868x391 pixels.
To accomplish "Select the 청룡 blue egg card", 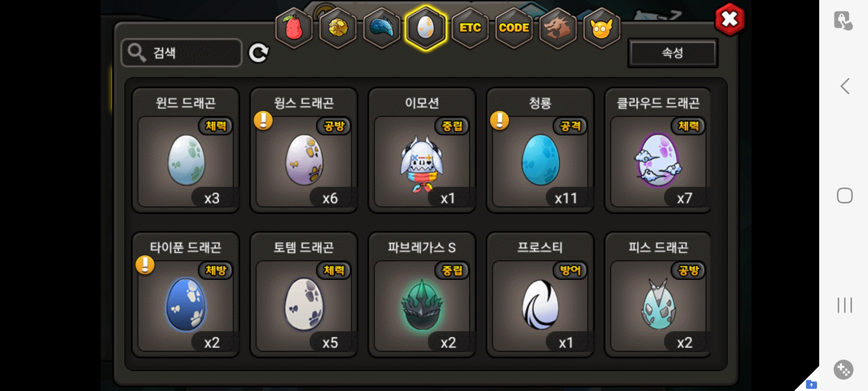I will coord(540,150).
